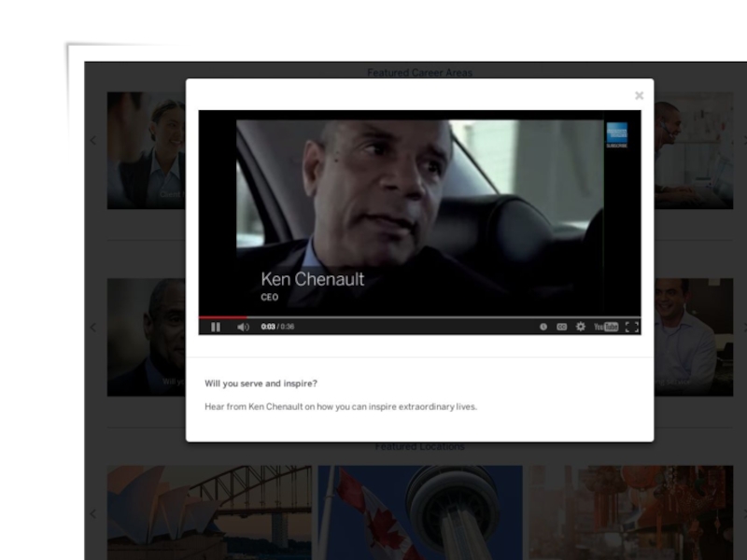This screenshot has width=747, height=560.
Task: Click previous arrow on Featured Career Areas row
Action: coord(92,141)
